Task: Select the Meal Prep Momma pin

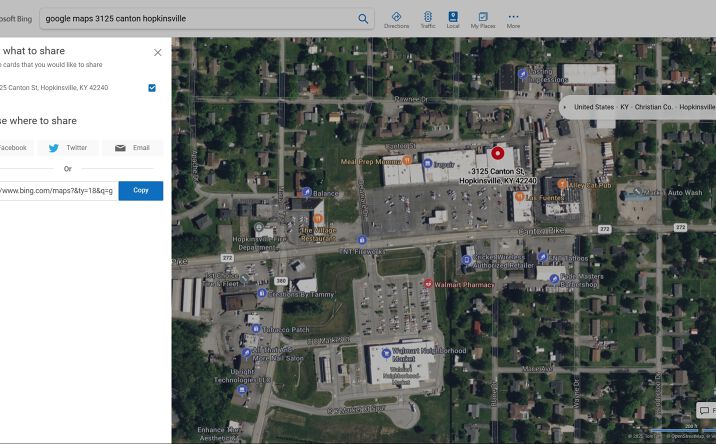Action: (406, 160)
